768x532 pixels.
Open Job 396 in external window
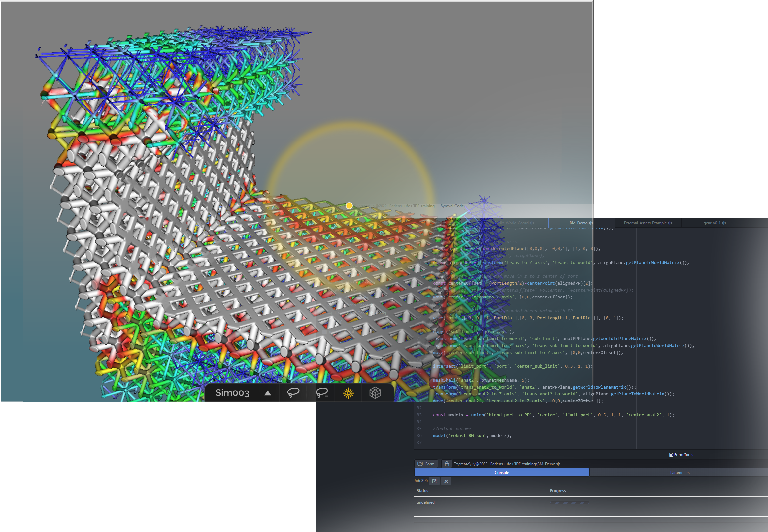(434, 481)
